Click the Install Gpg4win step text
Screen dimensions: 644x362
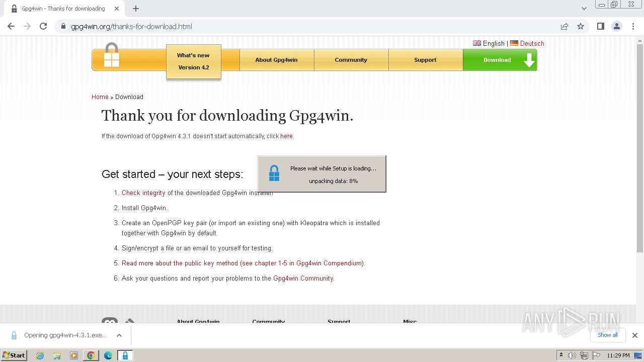coord(144,208)
